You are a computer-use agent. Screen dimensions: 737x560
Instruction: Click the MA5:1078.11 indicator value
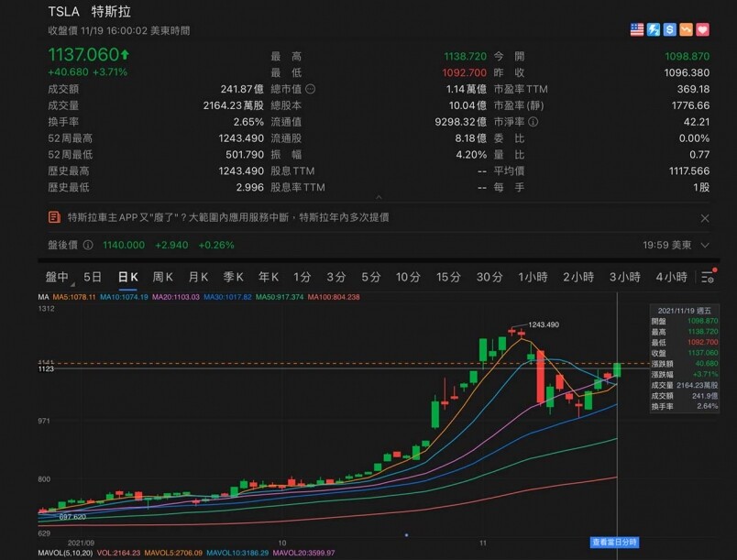pos(74,297)
